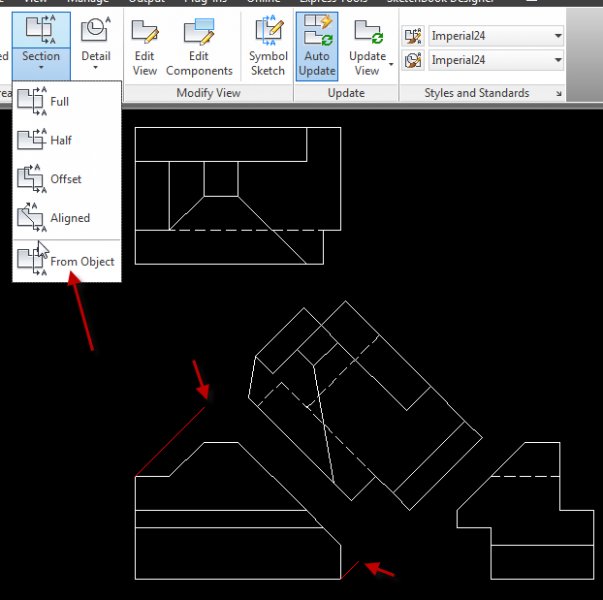Choose Half from the Section menu
Screen dimensions: 603x600
(x=67, y=140)
